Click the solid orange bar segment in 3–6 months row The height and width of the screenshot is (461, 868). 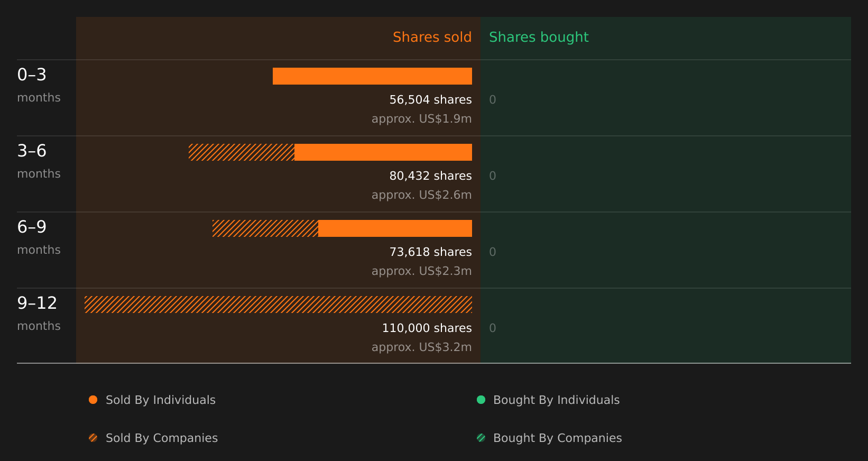pos(383,152)
